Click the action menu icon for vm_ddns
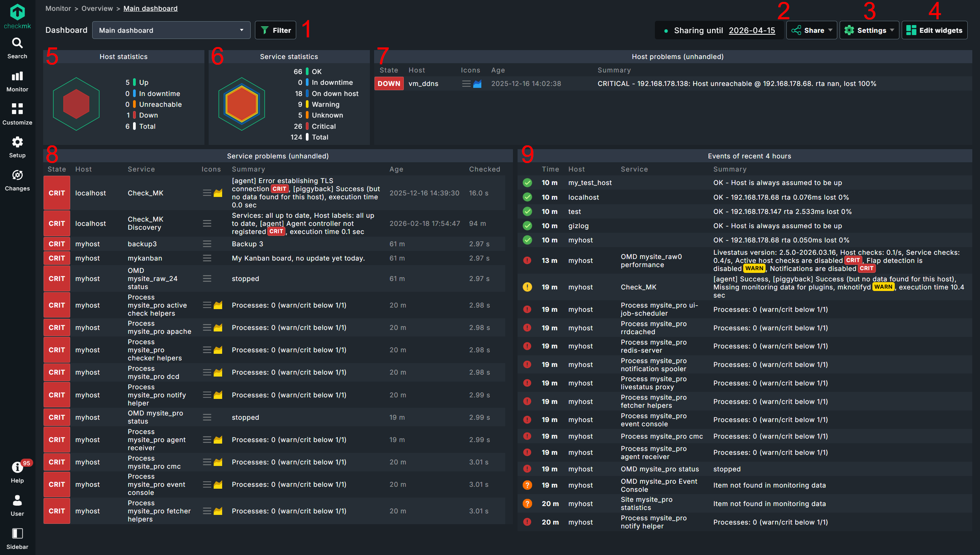Image resolution: width=980 pixels, height=555 pixels. pyautogui.click(x=466, y=84)
